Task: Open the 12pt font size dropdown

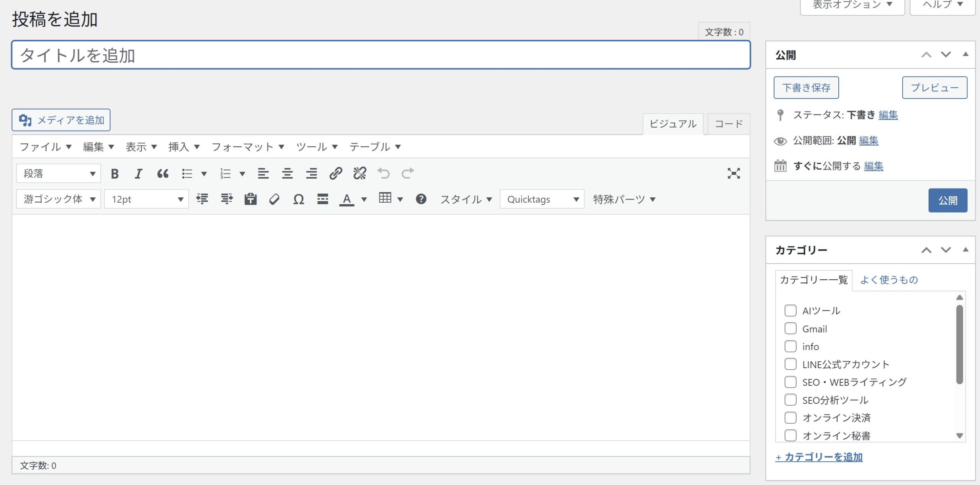Action: click(x=147, y=199)
